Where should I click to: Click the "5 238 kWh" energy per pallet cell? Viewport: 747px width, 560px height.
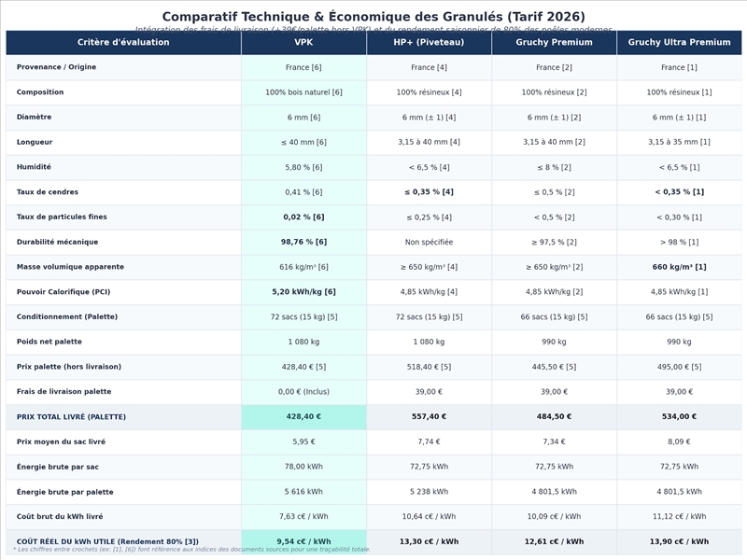(x=429, y=492)
